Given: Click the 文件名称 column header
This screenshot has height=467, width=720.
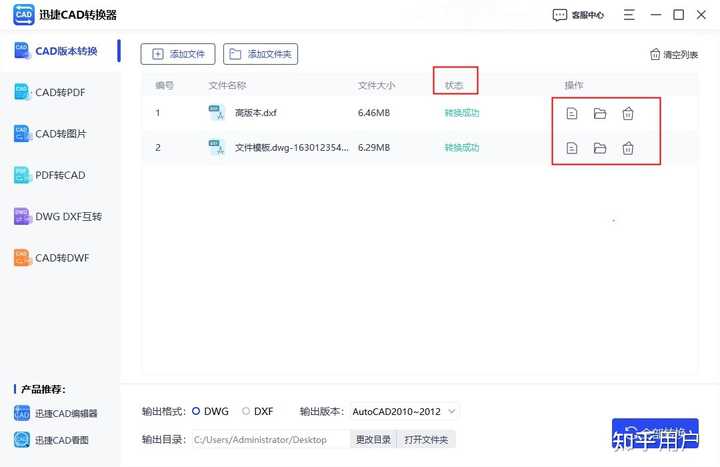Looking at the screenshot, I should (227, 85).
